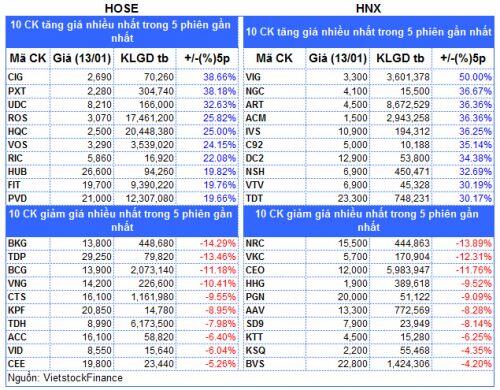Screen dimensions: 500x390
Task: Click HNX +/-(%)5p column header
Action: pyautogui.click(x=463, y=58)
